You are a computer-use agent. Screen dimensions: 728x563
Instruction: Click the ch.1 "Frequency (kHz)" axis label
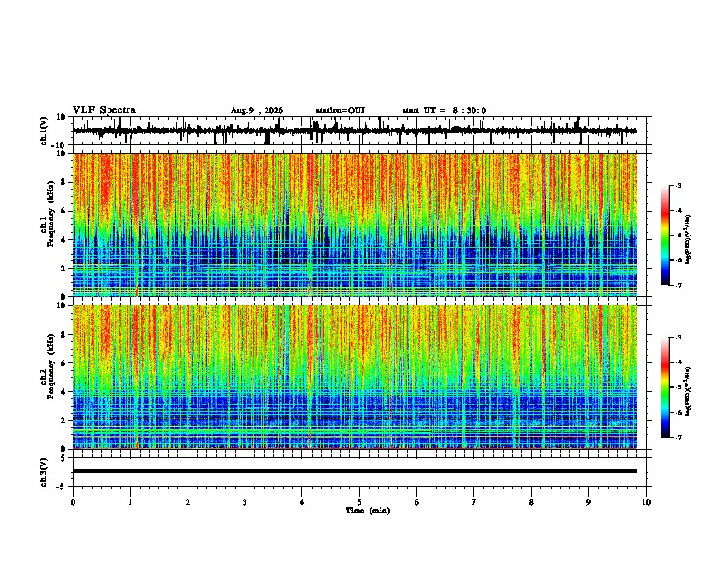[51, 213]
